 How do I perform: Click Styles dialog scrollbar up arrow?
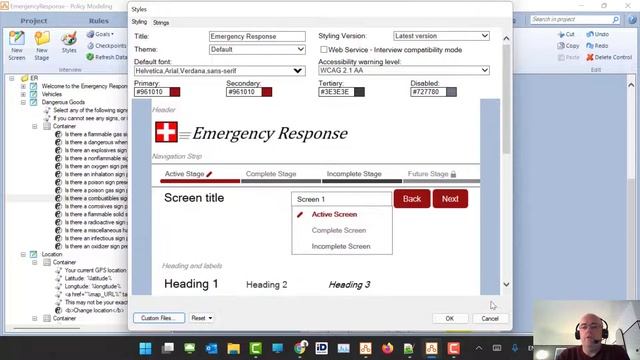pyautogui.click(x=506, y=38)
